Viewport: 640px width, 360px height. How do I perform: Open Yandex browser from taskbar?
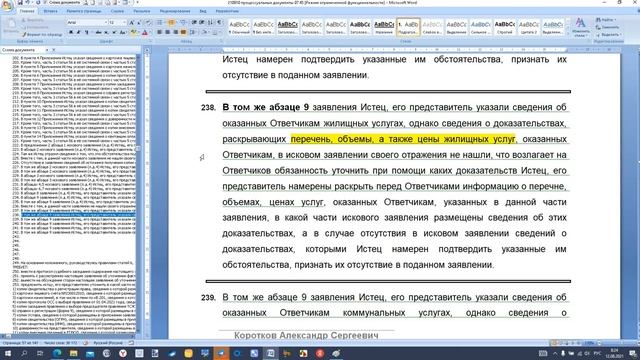tap(123, 353)
